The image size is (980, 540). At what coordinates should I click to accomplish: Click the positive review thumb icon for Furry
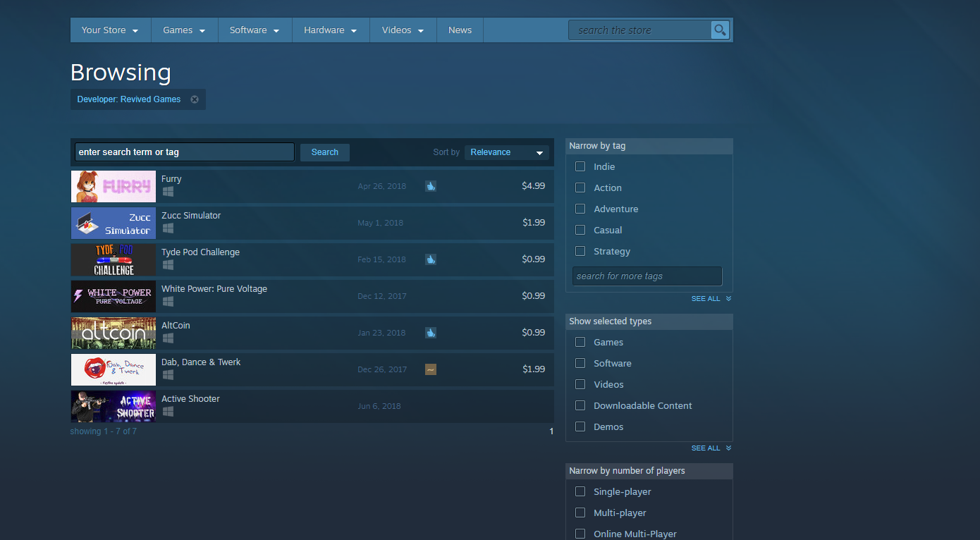pos(431,186)
